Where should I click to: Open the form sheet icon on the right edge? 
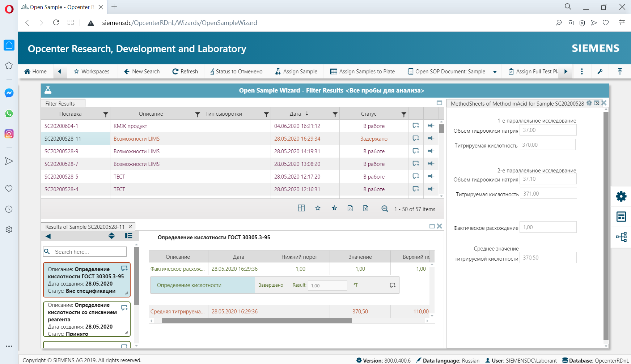tap(621, 217)
